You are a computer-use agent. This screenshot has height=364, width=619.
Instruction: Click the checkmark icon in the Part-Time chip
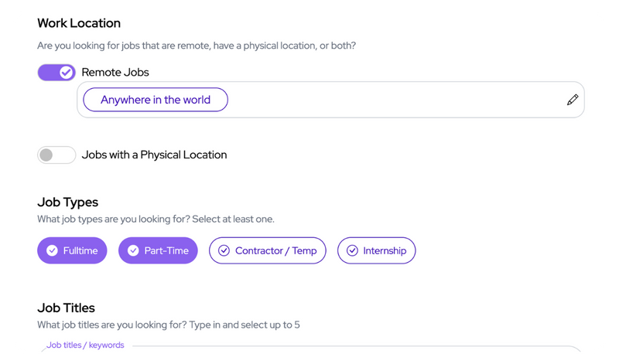pos(133,250)
